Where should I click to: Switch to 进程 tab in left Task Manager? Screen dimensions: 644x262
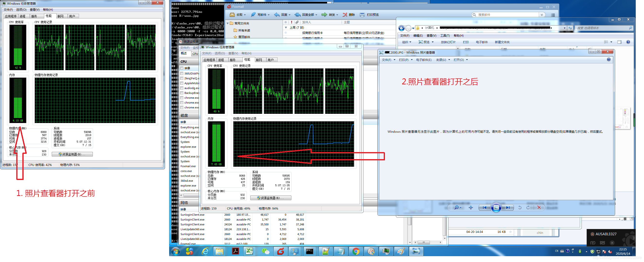click(x=23, y=16)
